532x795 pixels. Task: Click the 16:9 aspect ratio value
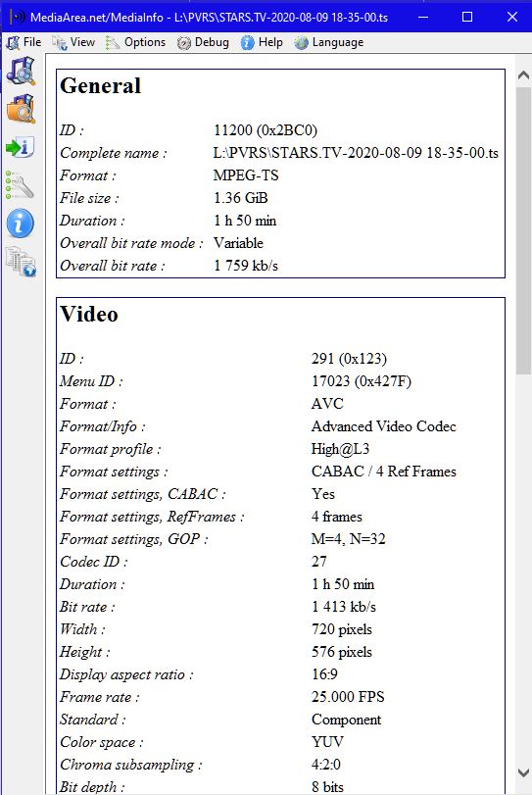tap(324, 674)
